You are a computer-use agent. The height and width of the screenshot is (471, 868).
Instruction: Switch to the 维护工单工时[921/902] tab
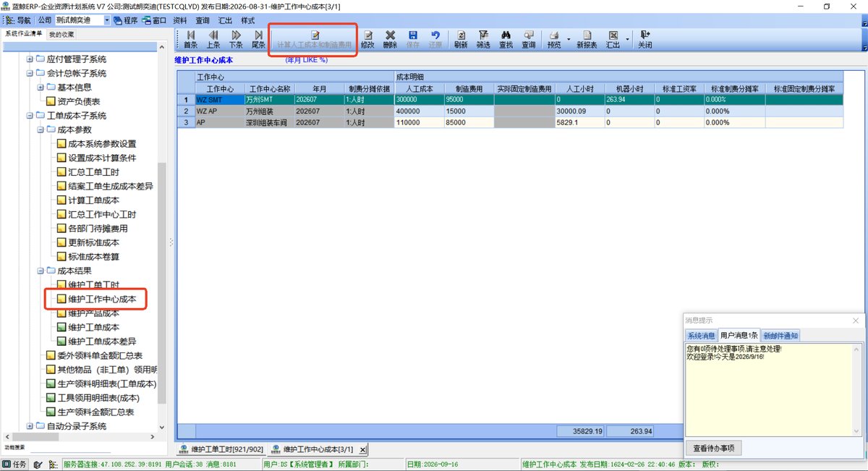(x=221, y=449)
